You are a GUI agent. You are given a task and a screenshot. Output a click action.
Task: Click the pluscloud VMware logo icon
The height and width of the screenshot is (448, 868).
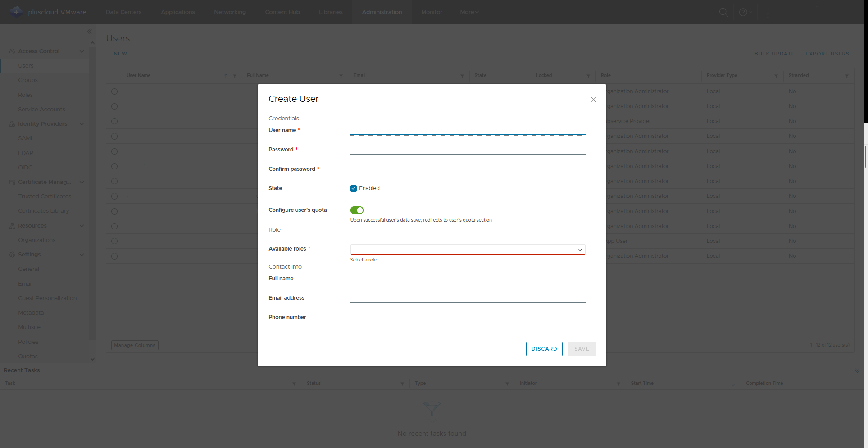(16, 12)
